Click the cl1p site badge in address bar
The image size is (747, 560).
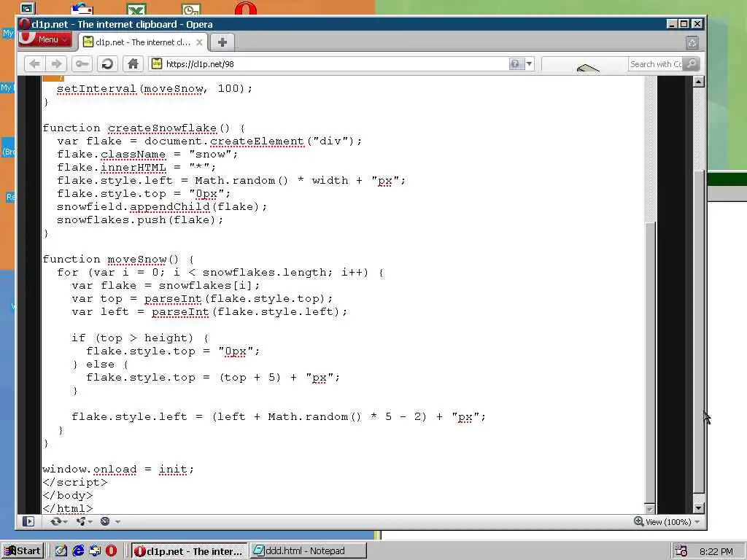click(x=157, y=64)
